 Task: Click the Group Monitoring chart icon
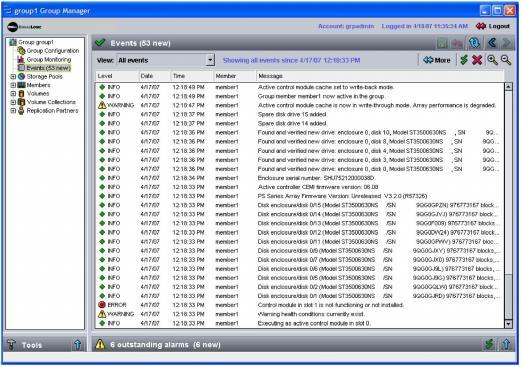(21, 59)
